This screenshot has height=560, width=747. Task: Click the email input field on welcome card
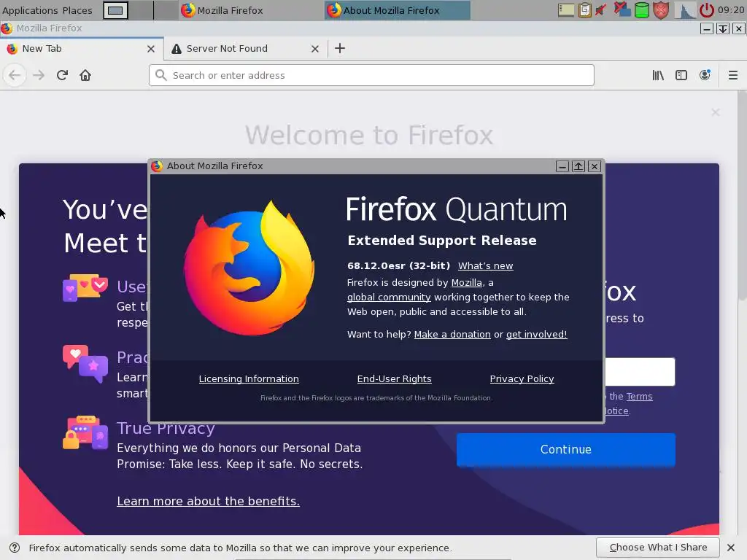640,372
